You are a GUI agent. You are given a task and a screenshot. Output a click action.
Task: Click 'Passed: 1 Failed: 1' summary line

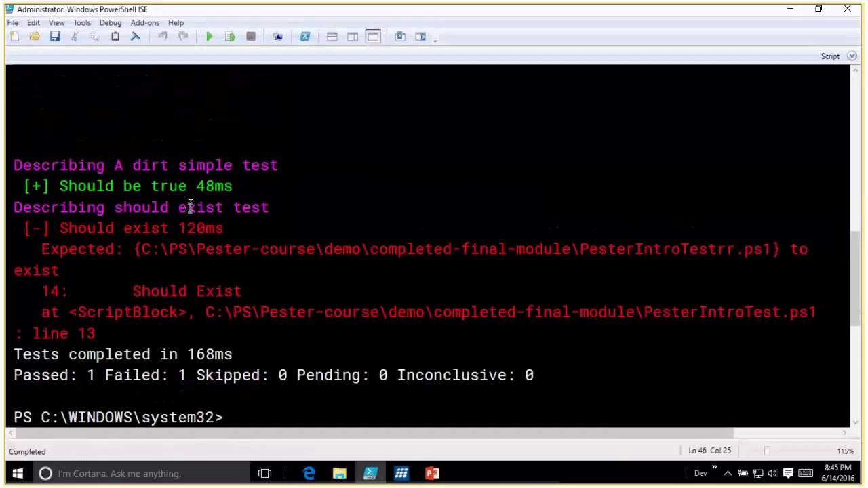pos(273,375)
